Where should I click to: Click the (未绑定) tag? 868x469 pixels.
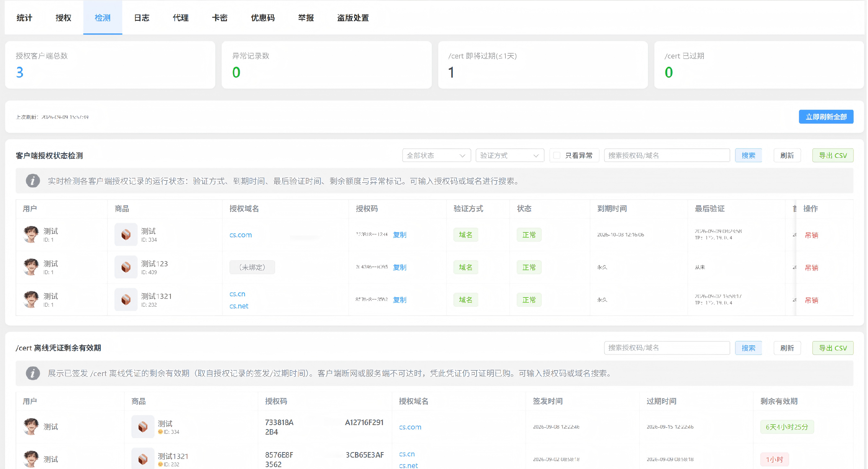click(252, 267)
